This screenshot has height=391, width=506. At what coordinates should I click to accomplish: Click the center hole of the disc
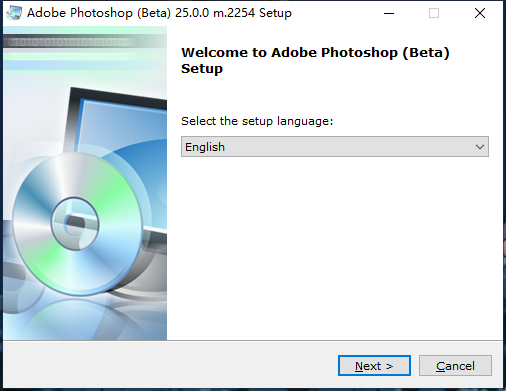(x=75, y=224)
